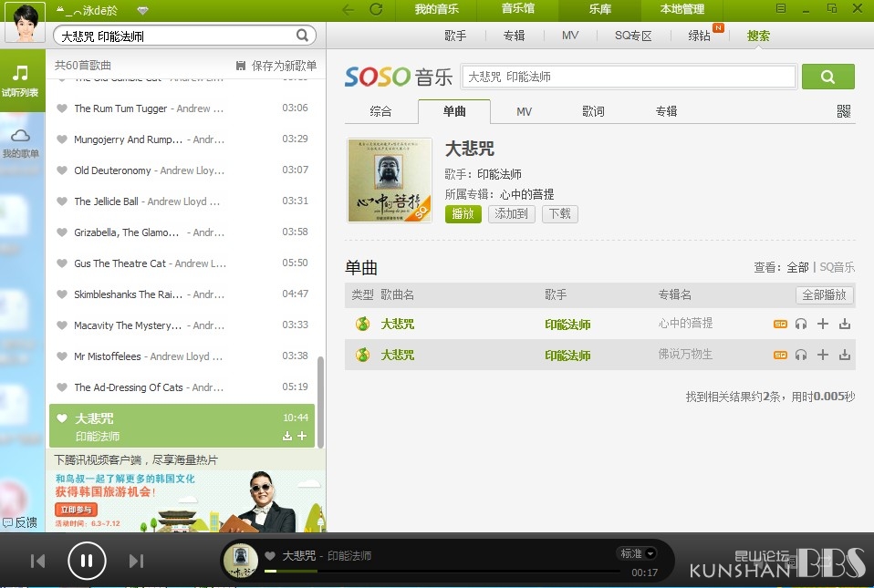Favorite the now-playing song in player bar
The height and width of the screenshot is (588, 874).
tap(270, 556)
